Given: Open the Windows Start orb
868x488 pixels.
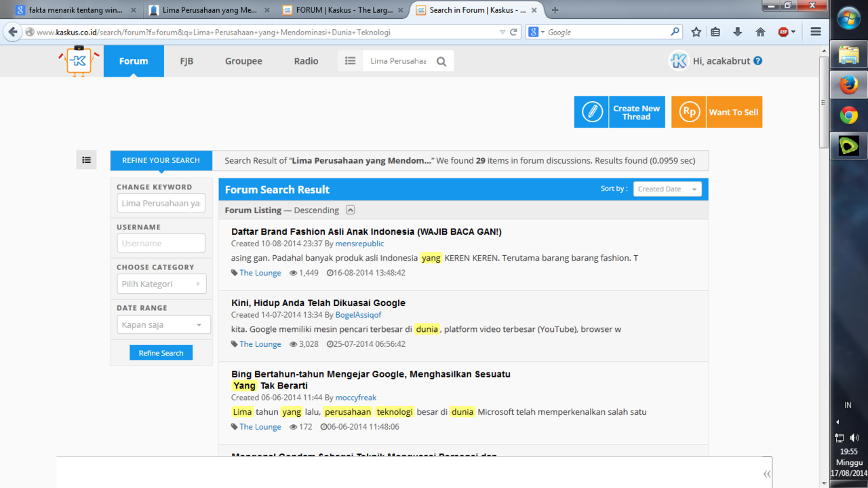Looking at the screenshot, I should tap(848, 19).
